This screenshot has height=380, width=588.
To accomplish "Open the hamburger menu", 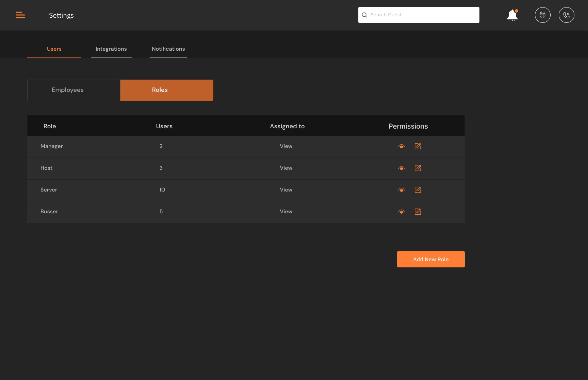I will point(20,15).
